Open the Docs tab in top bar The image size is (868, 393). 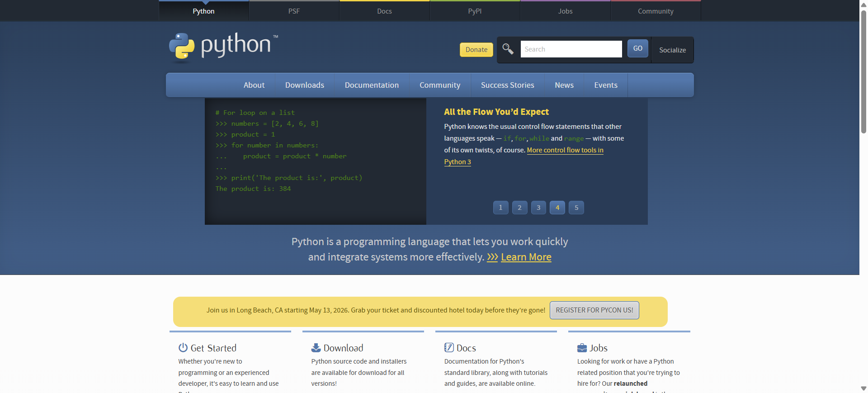[x=384, y=11]
